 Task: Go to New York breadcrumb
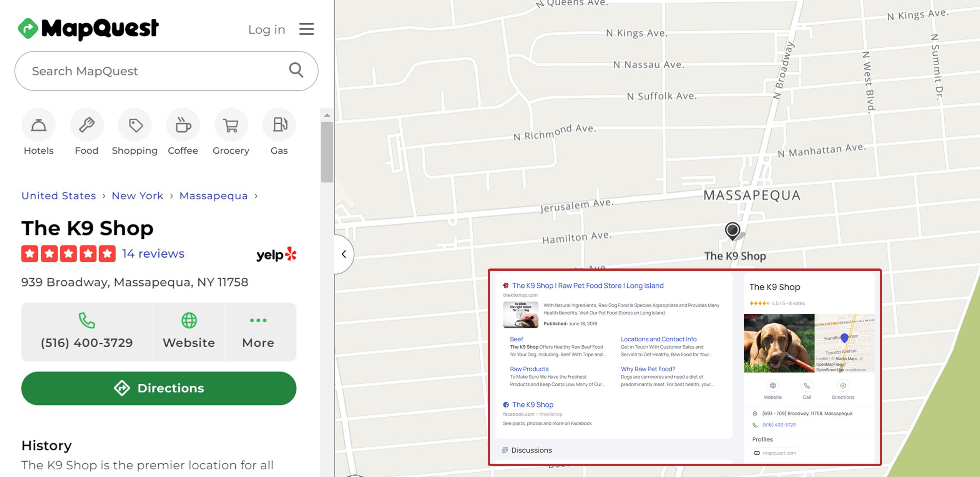(138, 196)
